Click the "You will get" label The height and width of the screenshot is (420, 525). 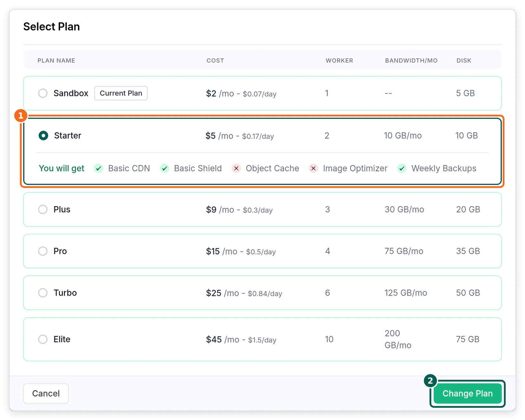[62, 168]
